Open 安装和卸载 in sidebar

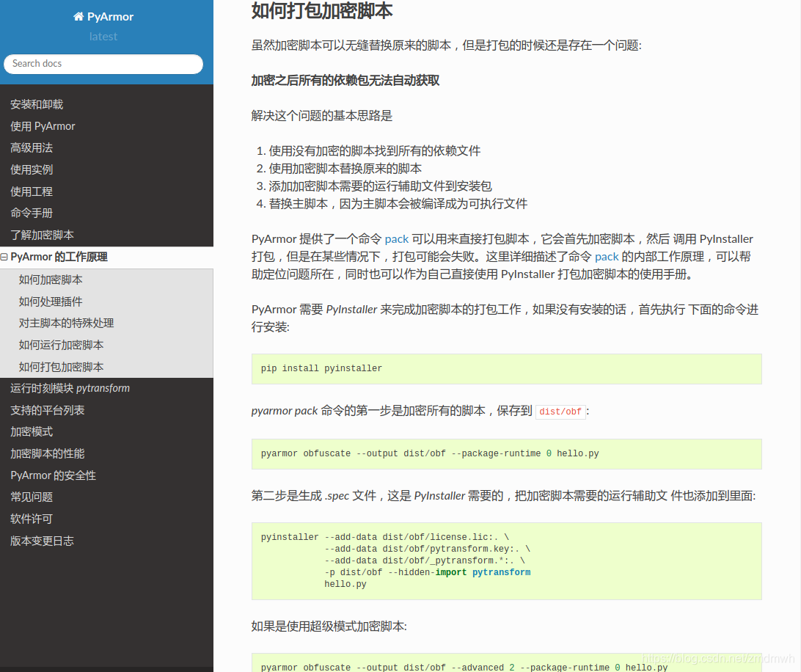click(x=37, y=104)
